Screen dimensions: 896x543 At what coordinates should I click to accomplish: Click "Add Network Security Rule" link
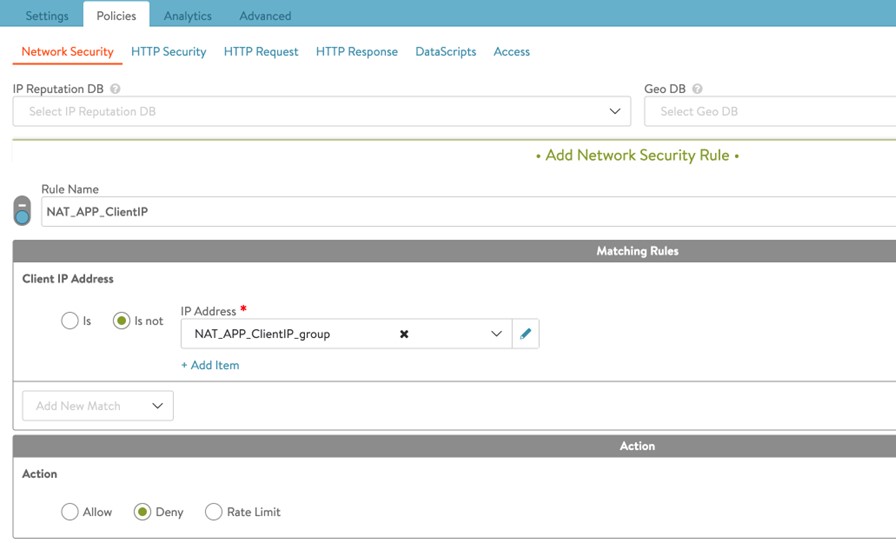(x=637, y=156)
